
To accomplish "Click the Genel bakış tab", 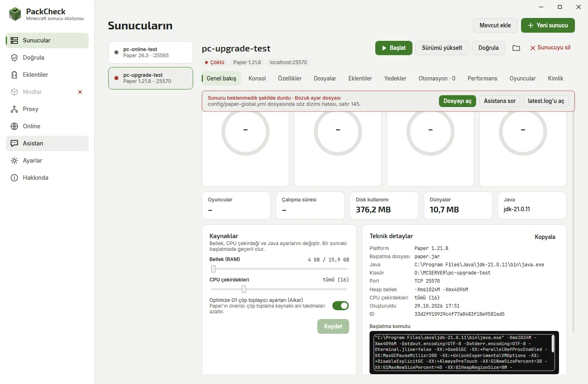I will pos(221,78).
